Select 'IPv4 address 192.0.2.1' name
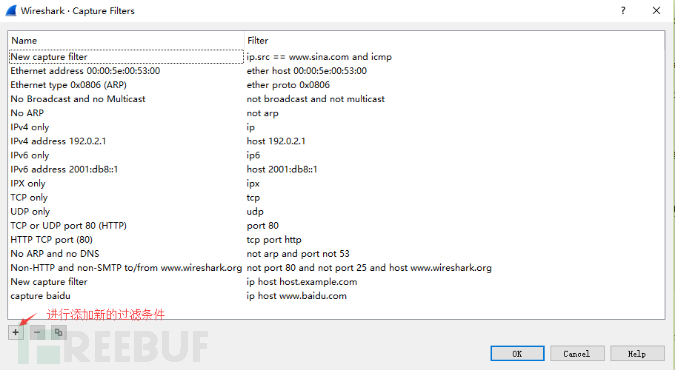This screenshot has height=371, width=676. click(58, 141)
